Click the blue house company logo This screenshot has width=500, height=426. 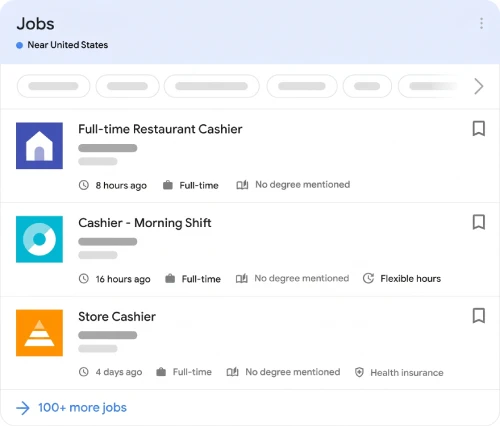point(39,146)
